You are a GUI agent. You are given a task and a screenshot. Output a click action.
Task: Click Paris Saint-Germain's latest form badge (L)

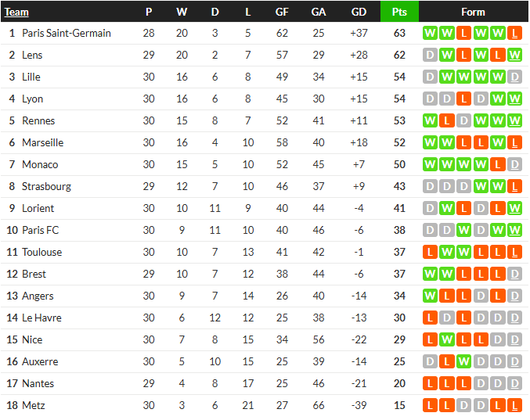point(514,33)
